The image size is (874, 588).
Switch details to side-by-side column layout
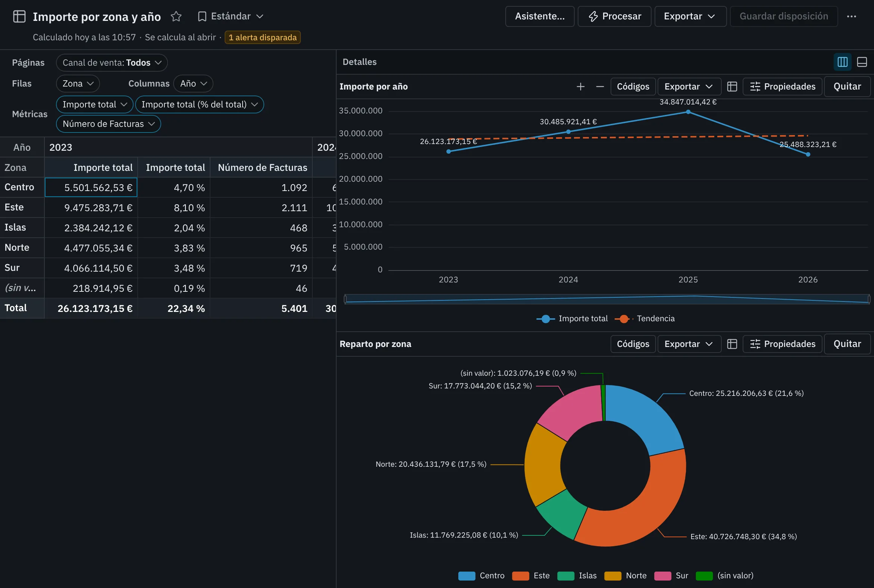843,62
